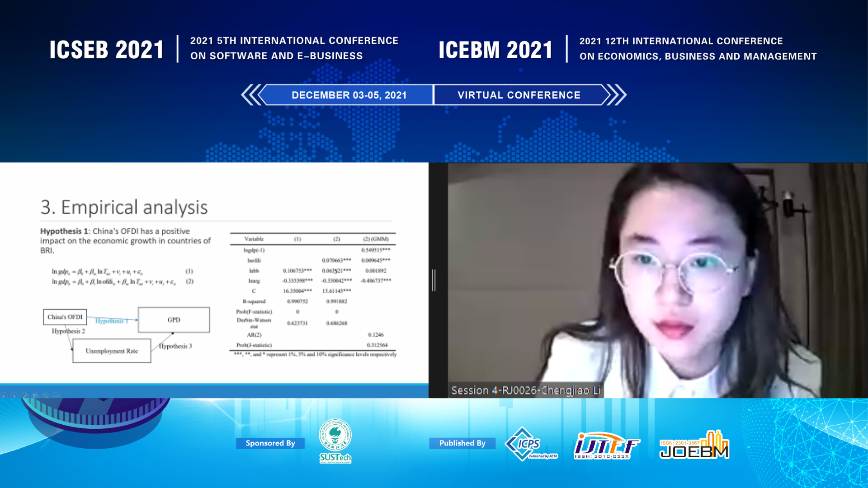868x488 pixels.
Task: Click the zoom magnifier icon in slideshow controls
Action: (46, 396)
